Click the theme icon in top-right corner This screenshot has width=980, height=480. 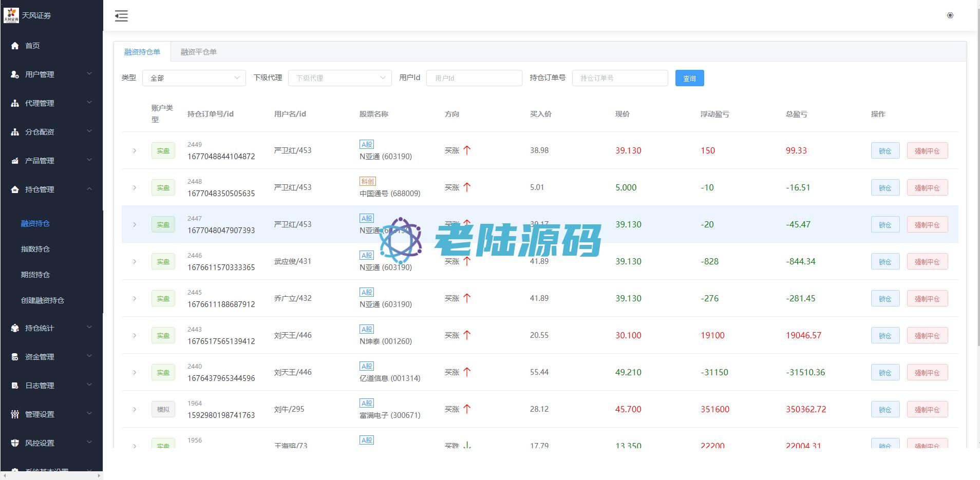[950, 15]
